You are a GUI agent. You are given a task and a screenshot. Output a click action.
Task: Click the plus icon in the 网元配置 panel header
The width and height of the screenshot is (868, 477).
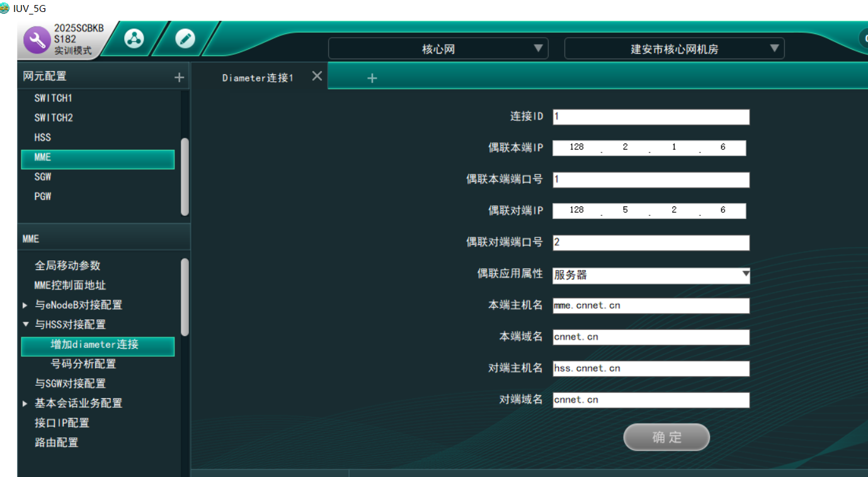pyautogui.click(x=179, y=76)
